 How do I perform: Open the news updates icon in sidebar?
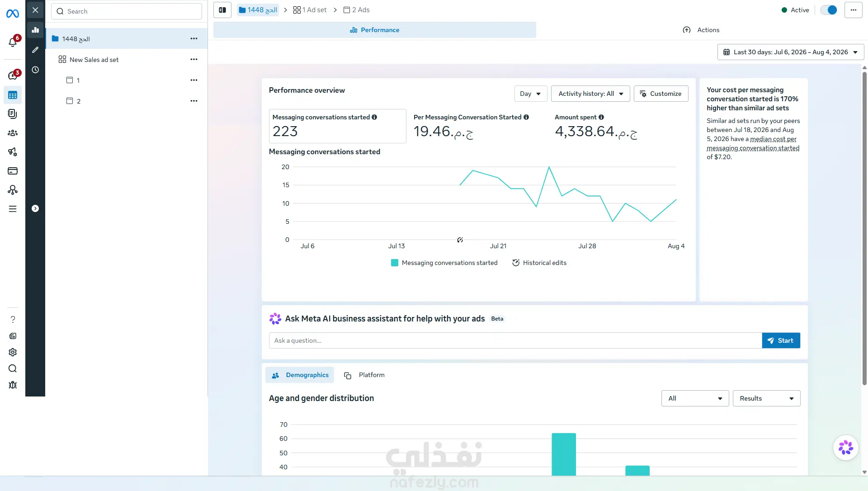click(x=13, y=336)
